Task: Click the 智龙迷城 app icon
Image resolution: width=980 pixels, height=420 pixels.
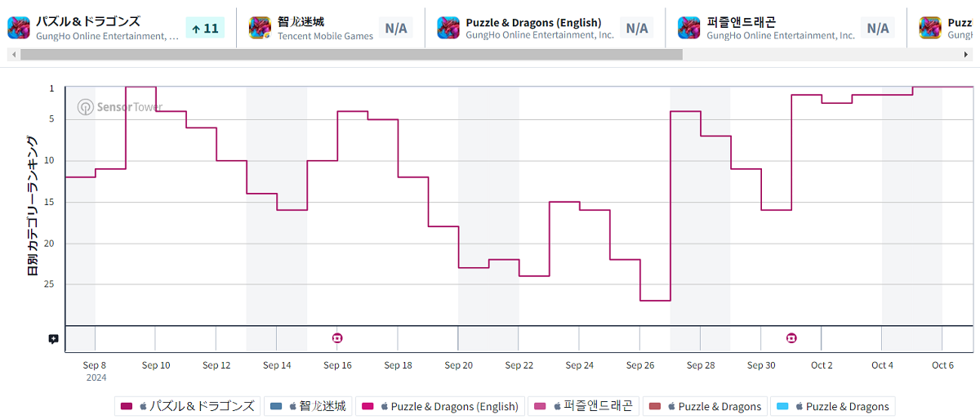Action: pos(260,28)
